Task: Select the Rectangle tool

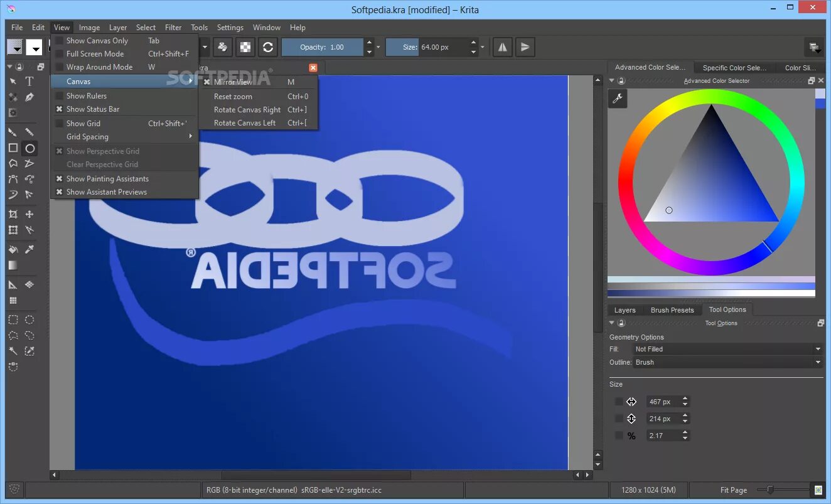Action: (13, 148)
